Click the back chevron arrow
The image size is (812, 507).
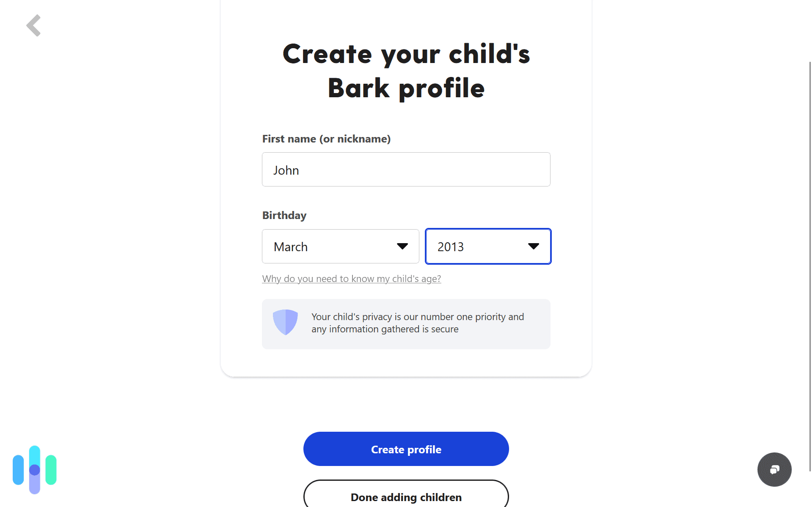pyautogui.click(x=34, y=25)
